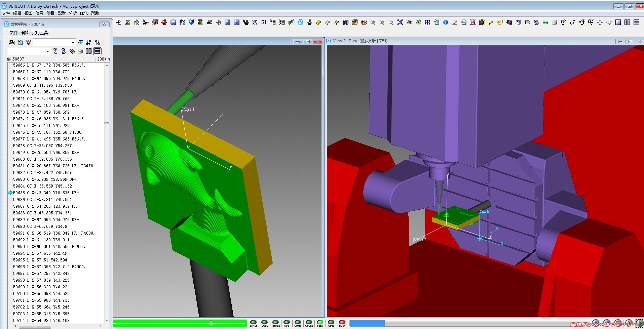Click the printer icon in main toolbar

pyautogui.click(x=555, y=22)
